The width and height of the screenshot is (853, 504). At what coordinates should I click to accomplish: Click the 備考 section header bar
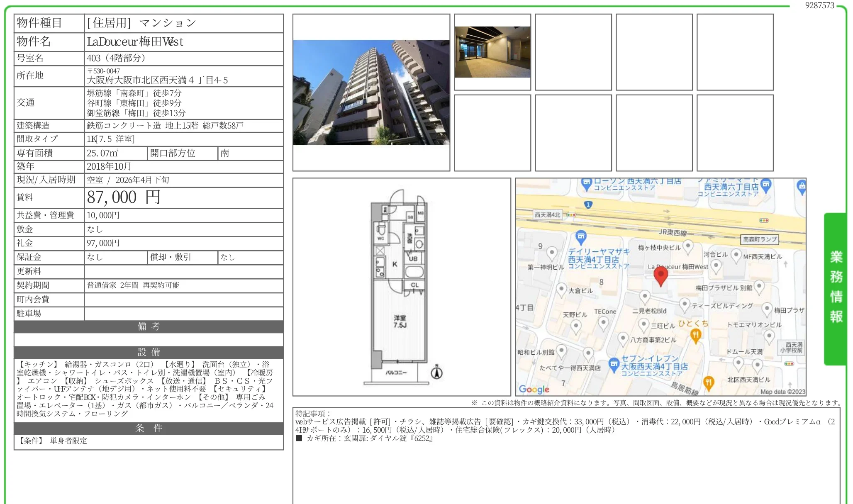[149, 326]
